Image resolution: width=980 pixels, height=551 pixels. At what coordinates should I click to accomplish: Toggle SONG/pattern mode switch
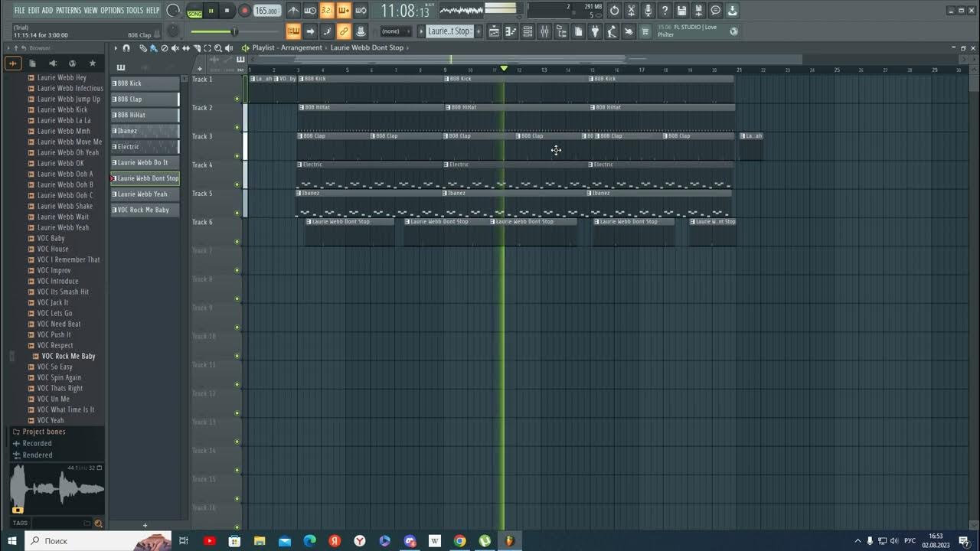click(194, 11)
